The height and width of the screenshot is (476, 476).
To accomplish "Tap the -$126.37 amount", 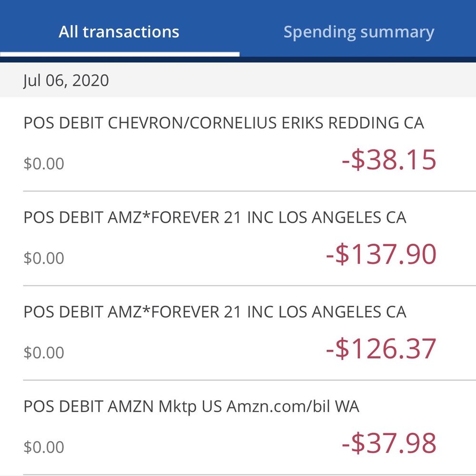I will click(381, 348).
